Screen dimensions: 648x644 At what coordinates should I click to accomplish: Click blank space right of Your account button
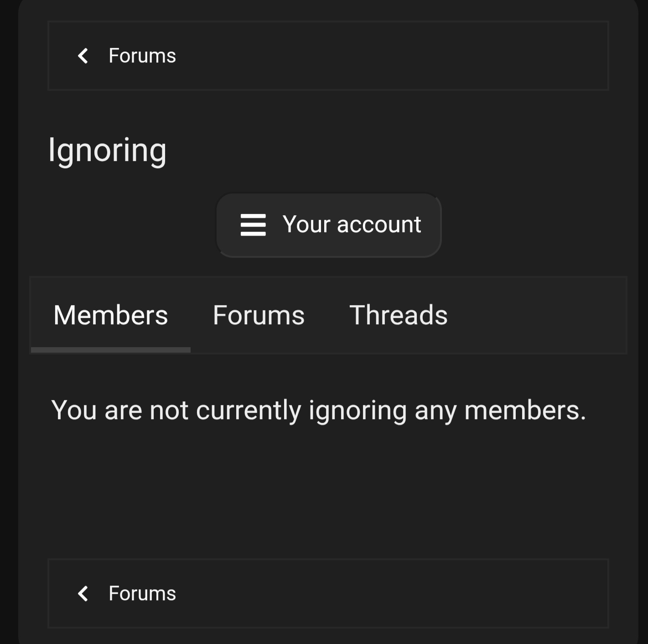click(534, 225)
